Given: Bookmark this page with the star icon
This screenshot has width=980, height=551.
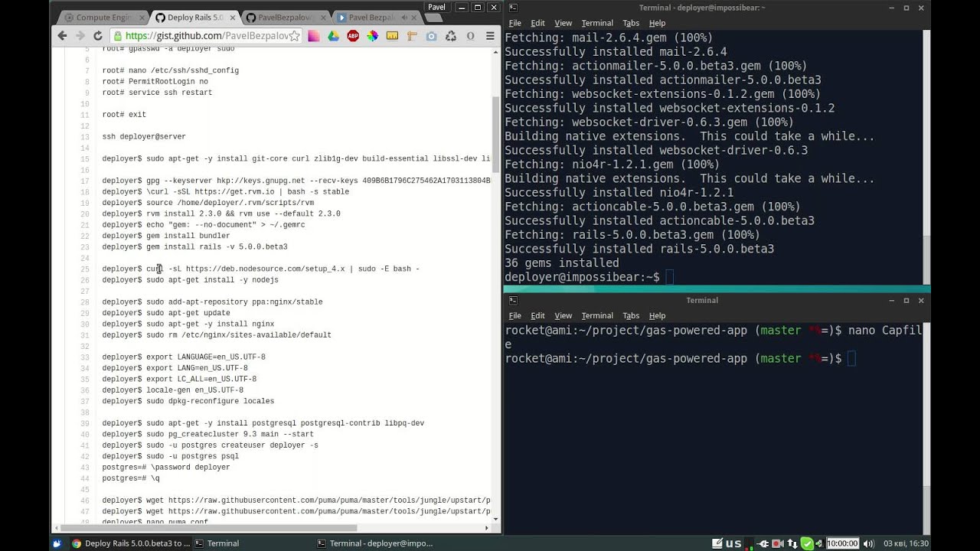Looking at the screenshot, I should click(x=294, y=36).
